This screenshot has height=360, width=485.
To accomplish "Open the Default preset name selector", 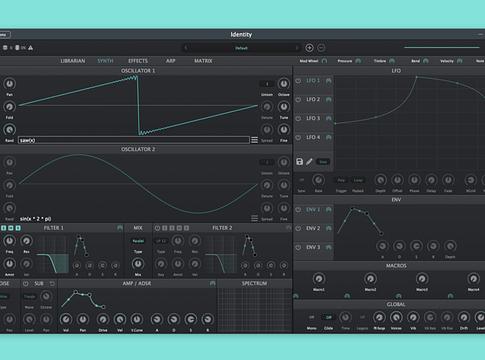I will point(241,48).
